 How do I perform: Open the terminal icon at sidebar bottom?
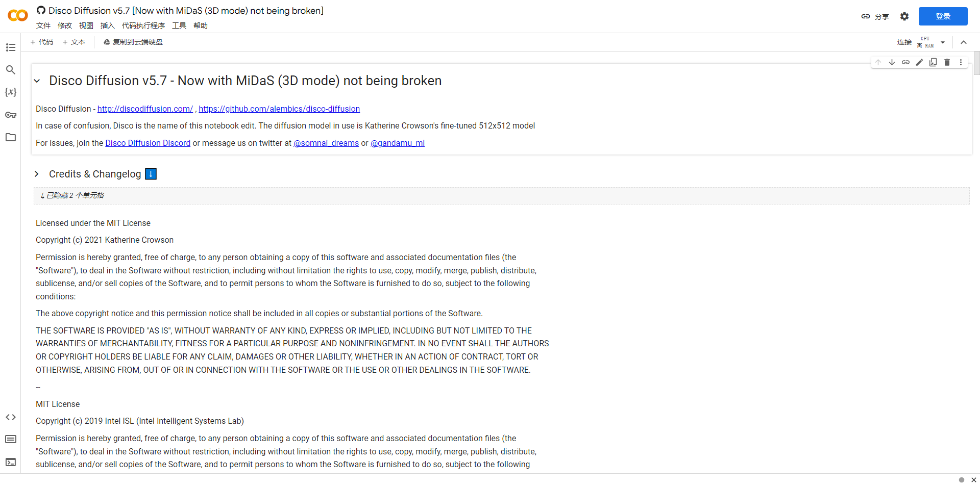click(x=11, y=462)
